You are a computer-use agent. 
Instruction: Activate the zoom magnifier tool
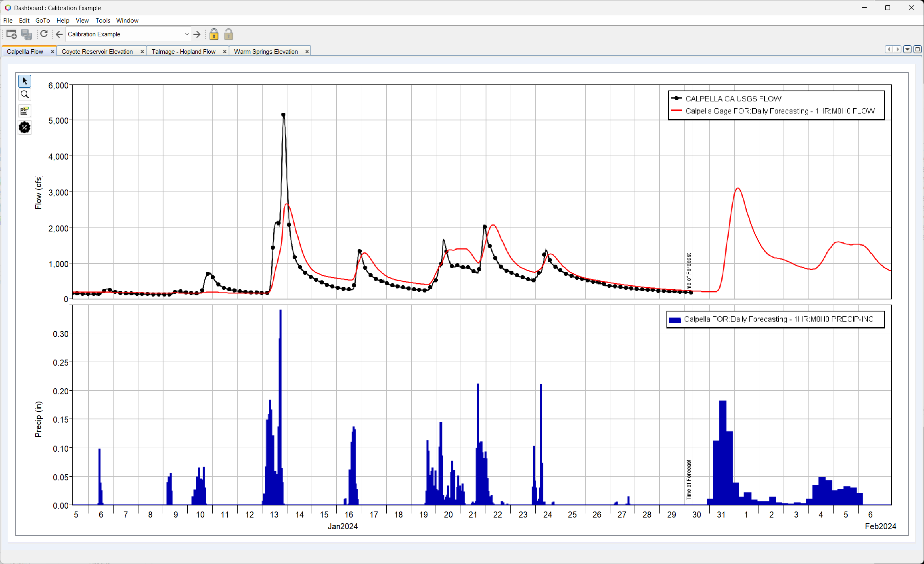(x=25, y=94)
